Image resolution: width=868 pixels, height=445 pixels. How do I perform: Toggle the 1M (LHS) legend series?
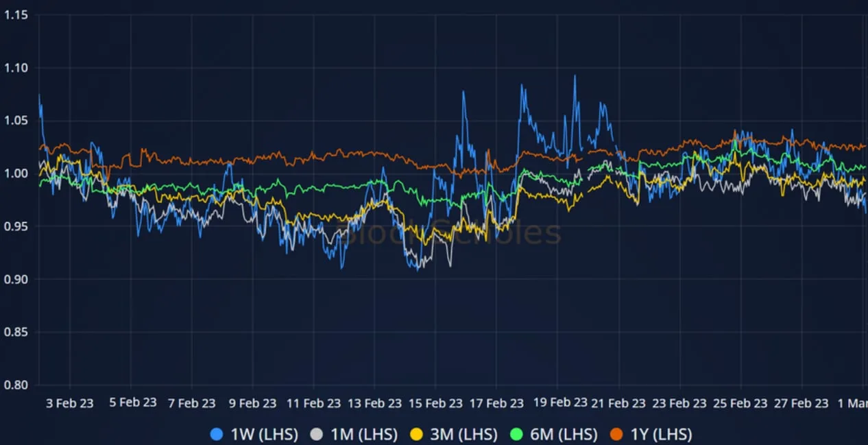354,434
